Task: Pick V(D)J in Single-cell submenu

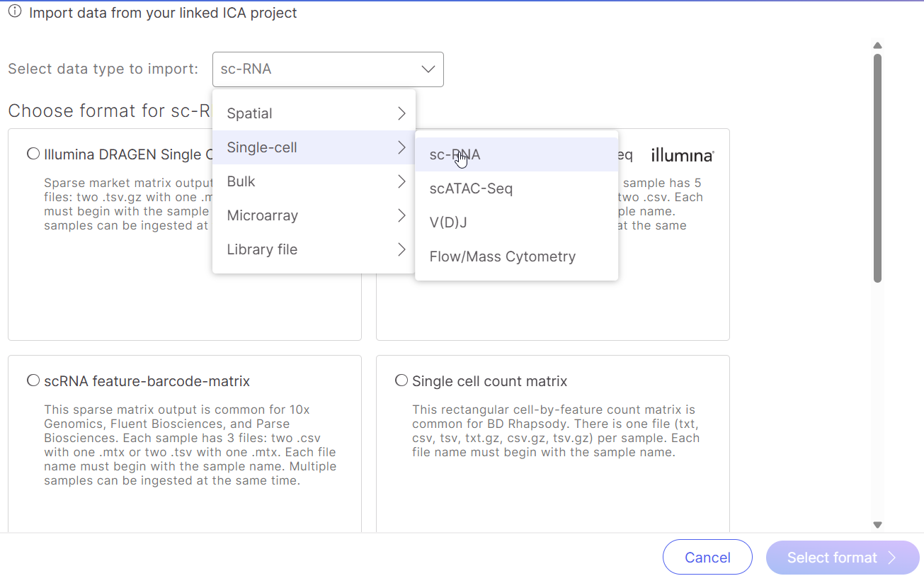Action: point(448,222)
